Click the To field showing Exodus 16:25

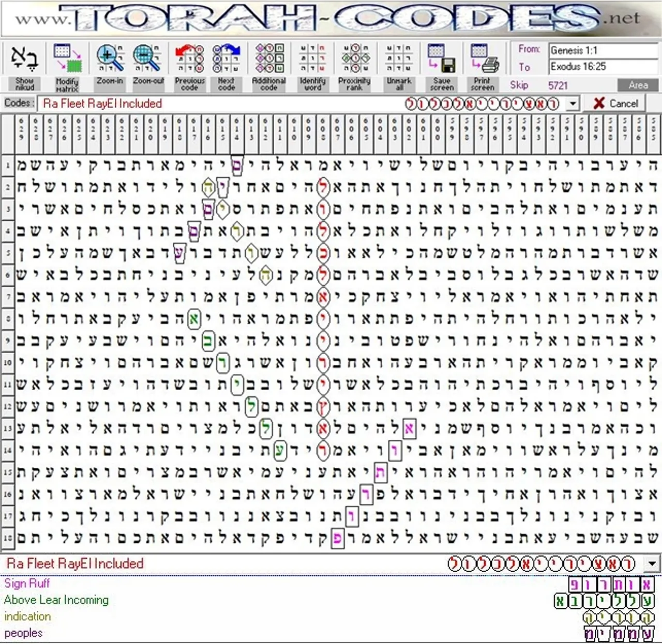(601, 66)
